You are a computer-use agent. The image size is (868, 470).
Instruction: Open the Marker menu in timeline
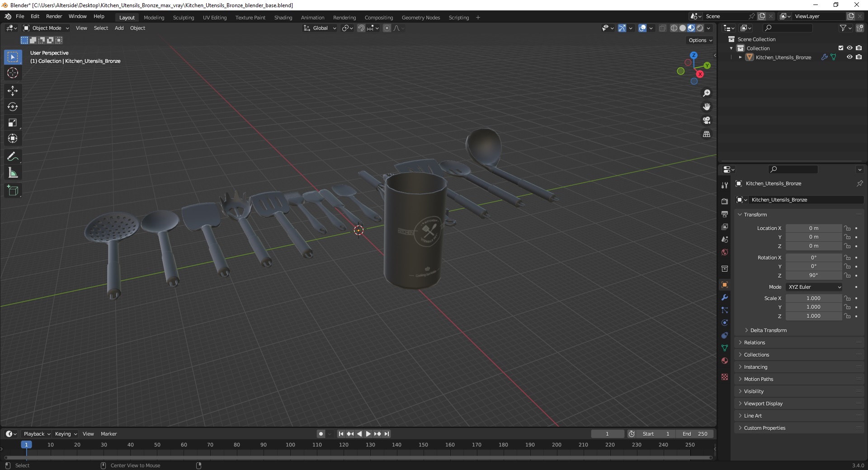pos(108,434)
